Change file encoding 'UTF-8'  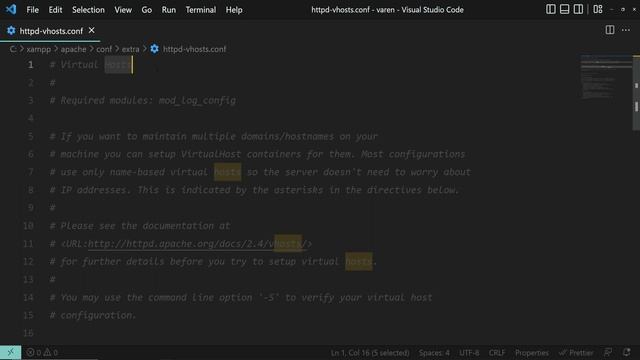point(469,353)
